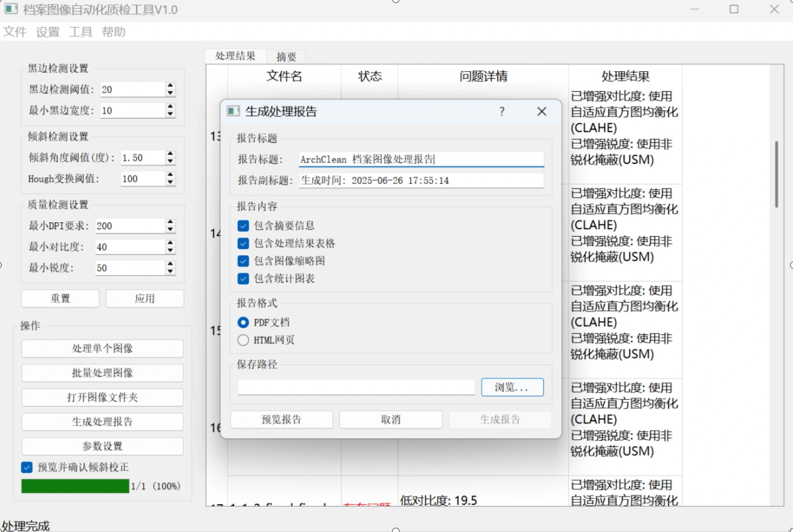
Task: Click the 浏览... button for save path
Action: coord(512,387)
